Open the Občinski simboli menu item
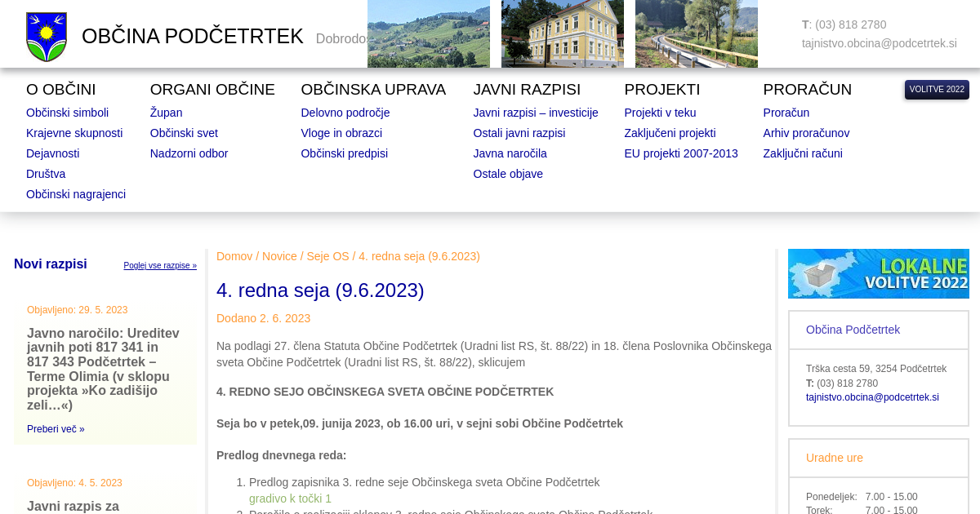980x514 pixels. click(x=67, y=113)
